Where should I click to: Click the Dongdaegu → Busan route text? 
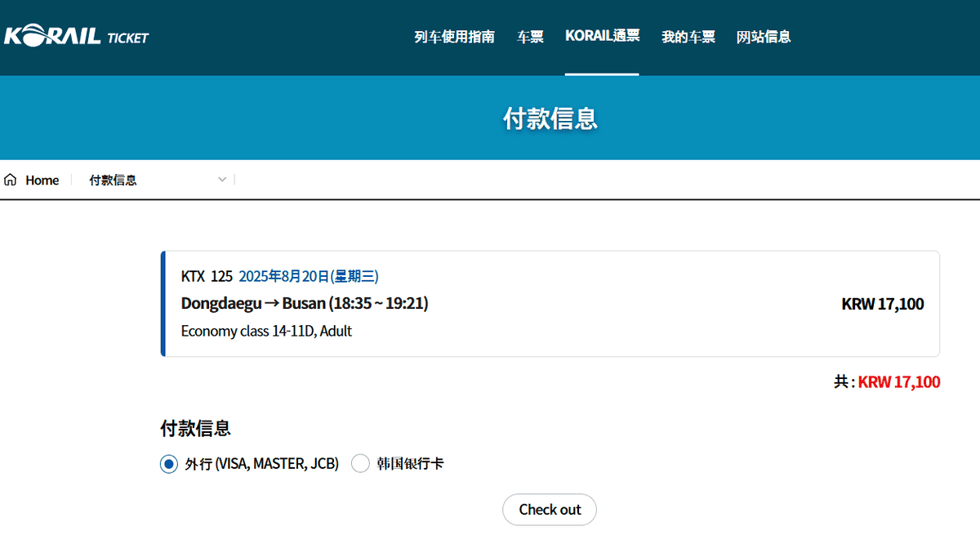pyautogui.click(x=304, y=304)
